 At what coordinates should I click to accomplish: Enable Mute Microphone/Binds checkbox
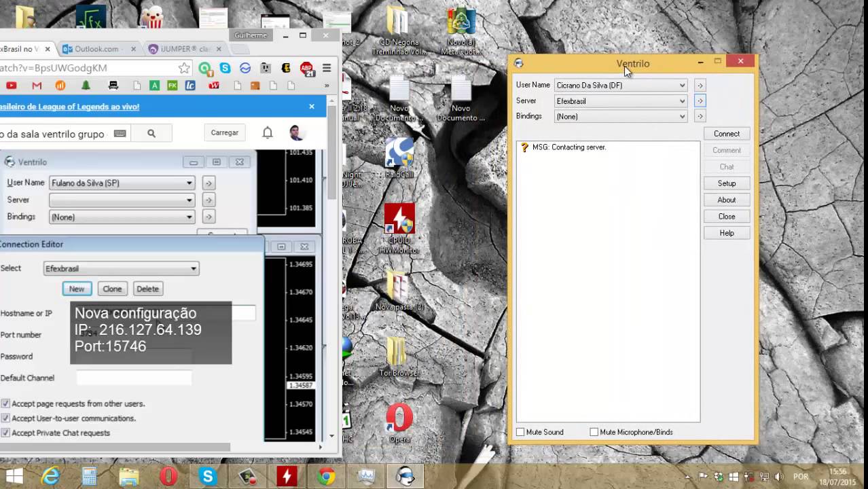click(594, 432)
